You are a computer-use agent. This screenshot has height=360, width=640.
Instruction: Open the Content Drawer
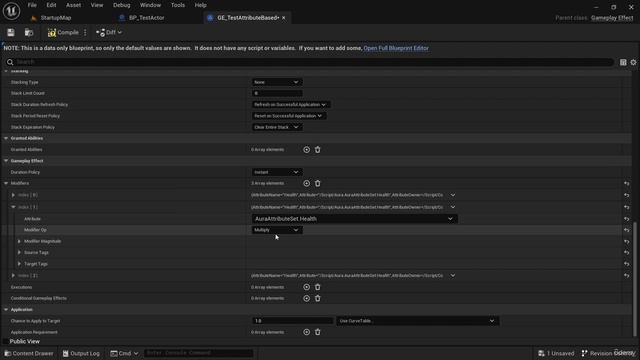(x=29, y=353)
